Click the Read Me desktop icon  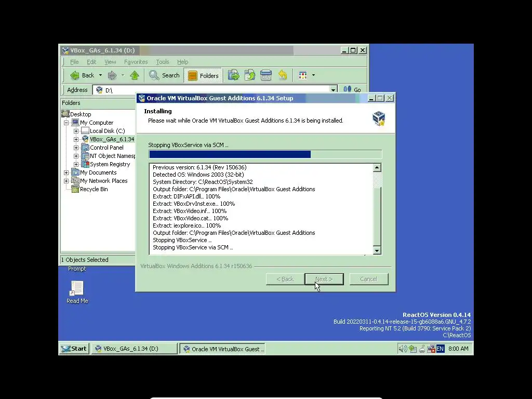point(77,292)
